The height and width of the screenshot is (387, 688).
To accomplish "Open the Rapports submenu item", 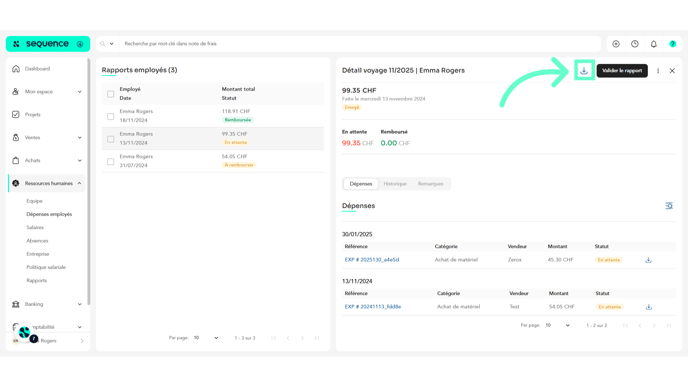I will click(36, 280).
